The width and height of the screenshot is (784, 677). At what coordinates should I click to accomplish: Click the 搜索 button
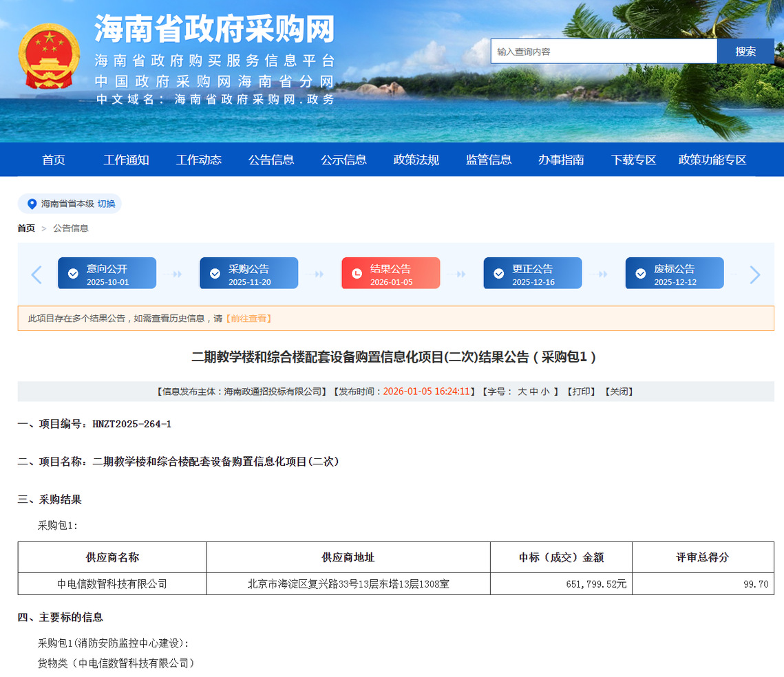(745, 52)
